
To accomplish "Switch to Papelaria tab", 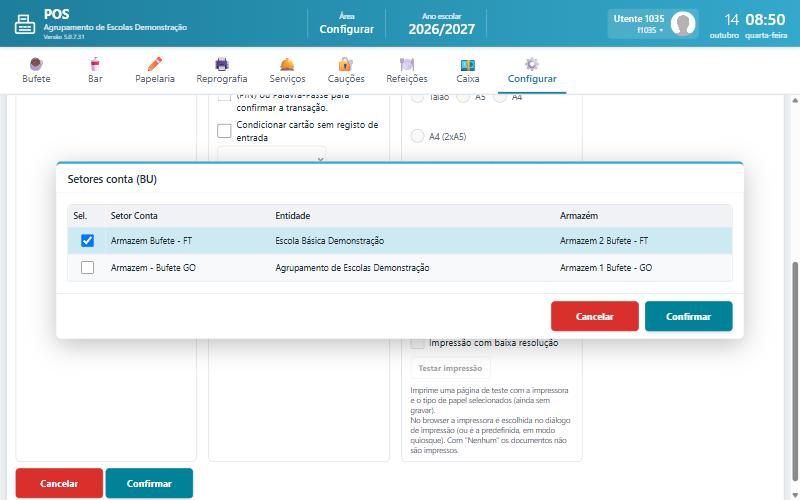I will [x=155, y=71].
